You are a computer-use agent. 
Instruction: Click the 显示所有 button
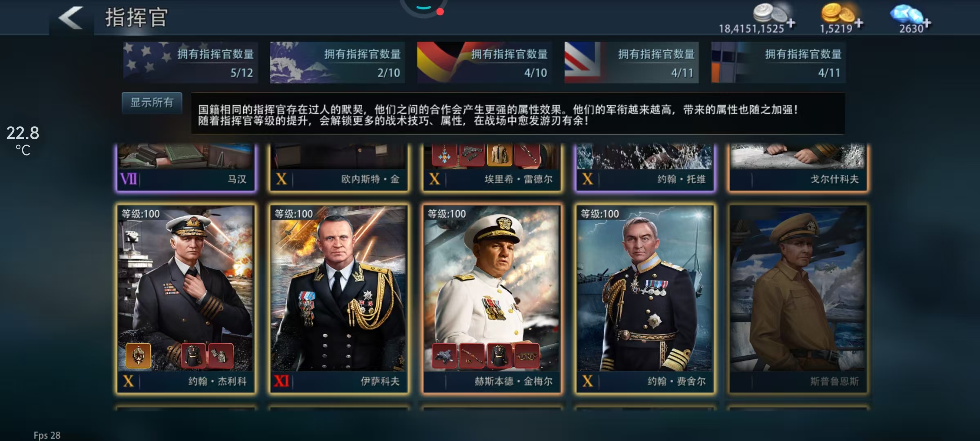point(152,103)
